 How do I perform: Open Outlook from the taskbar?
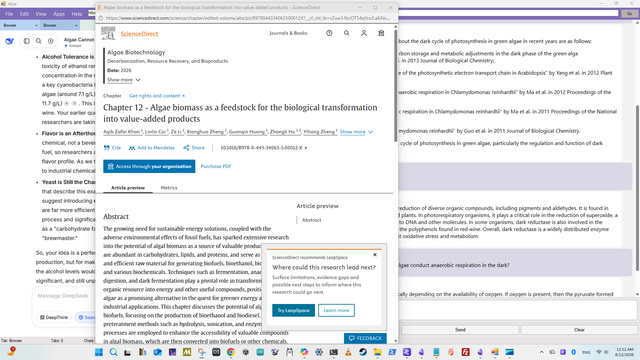[158, 352]
